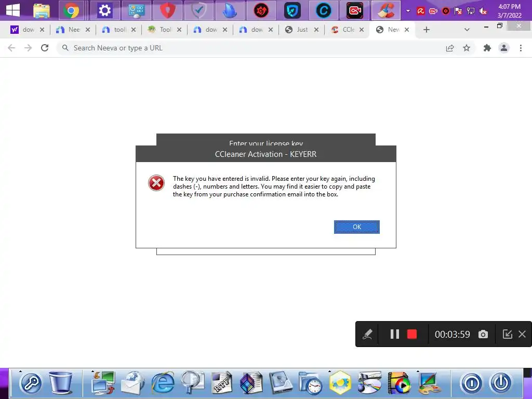Open the film media player dock icon

(x=399, y=383)
